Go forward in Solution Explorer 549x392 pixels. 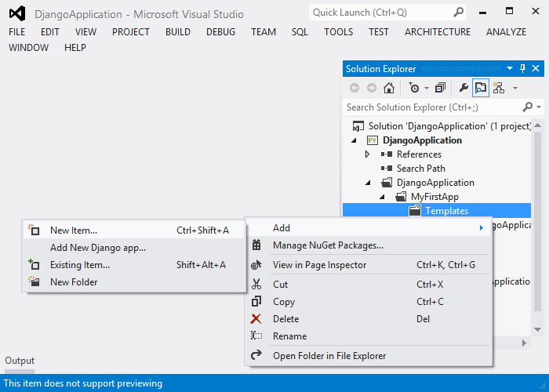(x=372, y=88)
